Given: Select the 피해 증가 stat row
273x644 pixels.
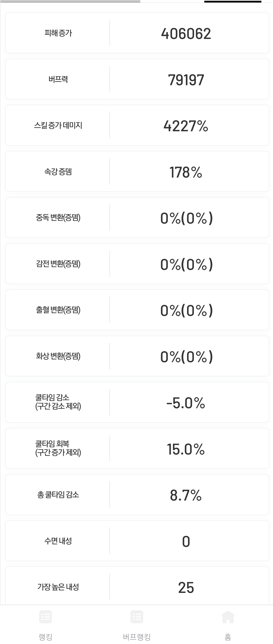Looking at the screenshot, I should click(x=137, y=33).
